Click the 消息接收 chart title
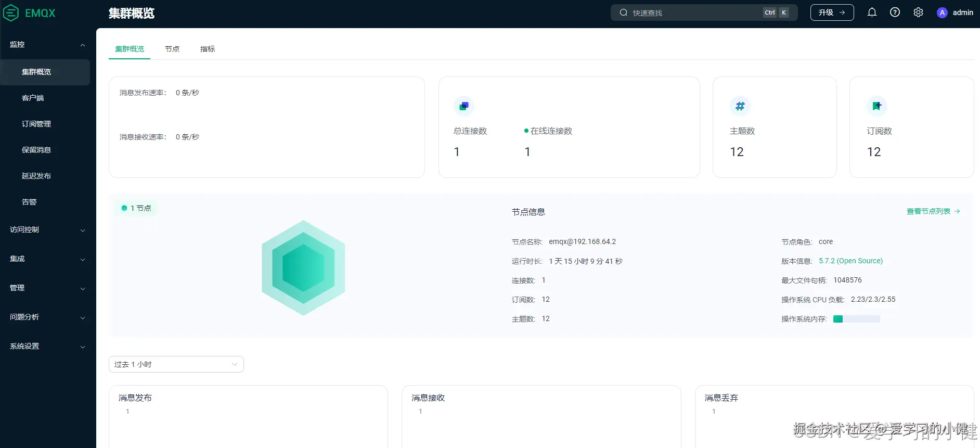The height and width of the screenshot is (448, 980). (x=428, y=398)
